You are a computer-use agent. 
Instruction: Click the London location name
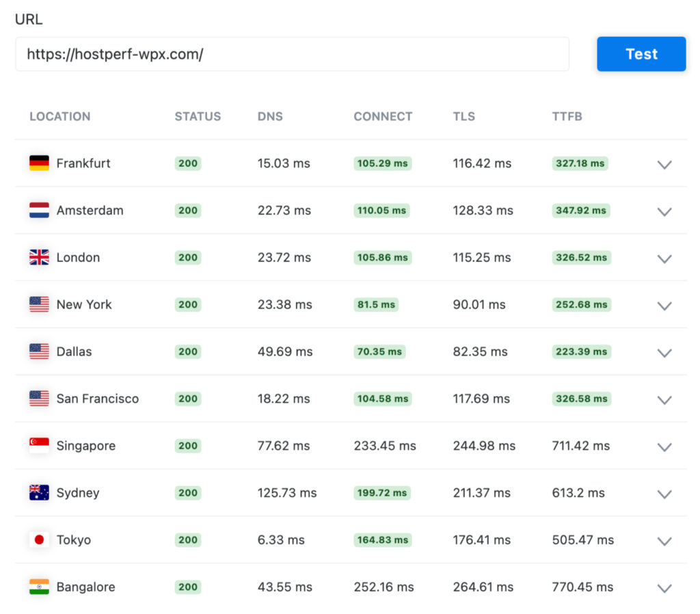[78, 258]
